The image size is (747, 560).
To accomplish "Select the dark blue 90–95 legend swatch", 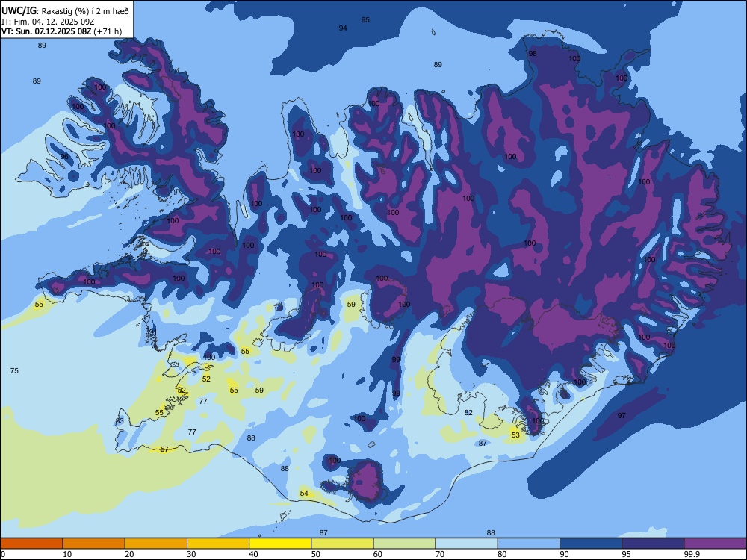I will [591, 544].
